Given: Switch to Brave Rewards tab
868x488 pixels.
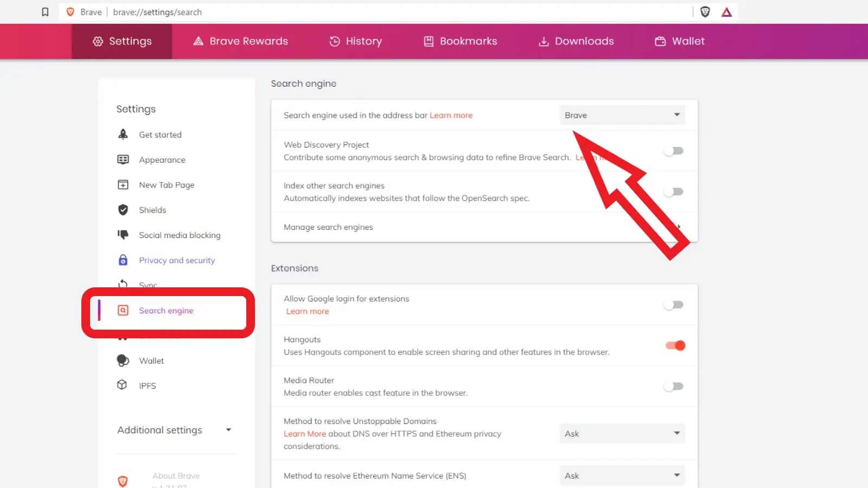Looking at the screenshot, I should click(241, 41).
